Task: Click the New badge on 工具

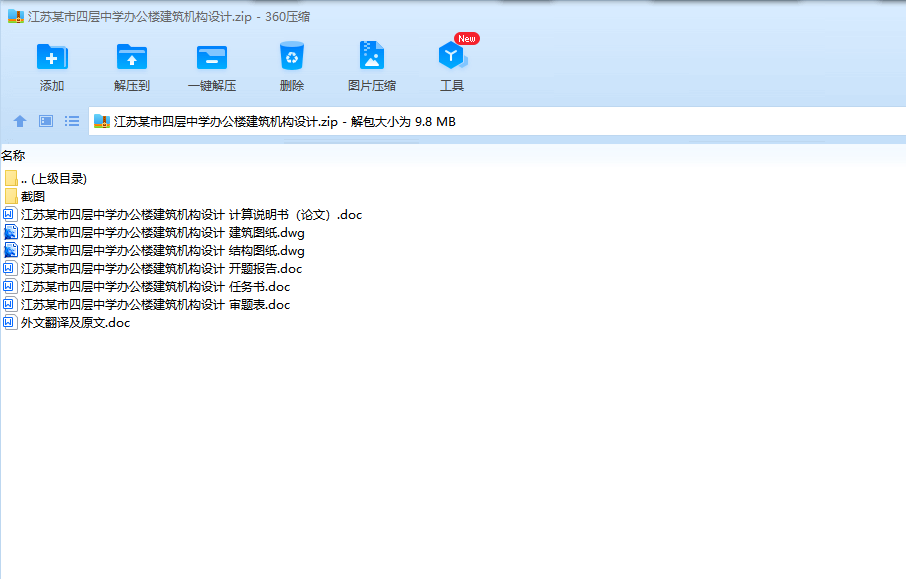Action: point(467,39)
